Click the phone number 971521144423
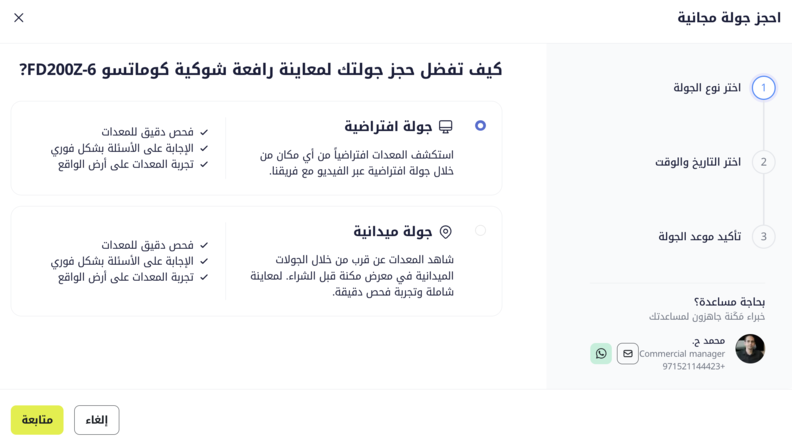The height and width of the screenshot is (444, 792). click(694, 367)
